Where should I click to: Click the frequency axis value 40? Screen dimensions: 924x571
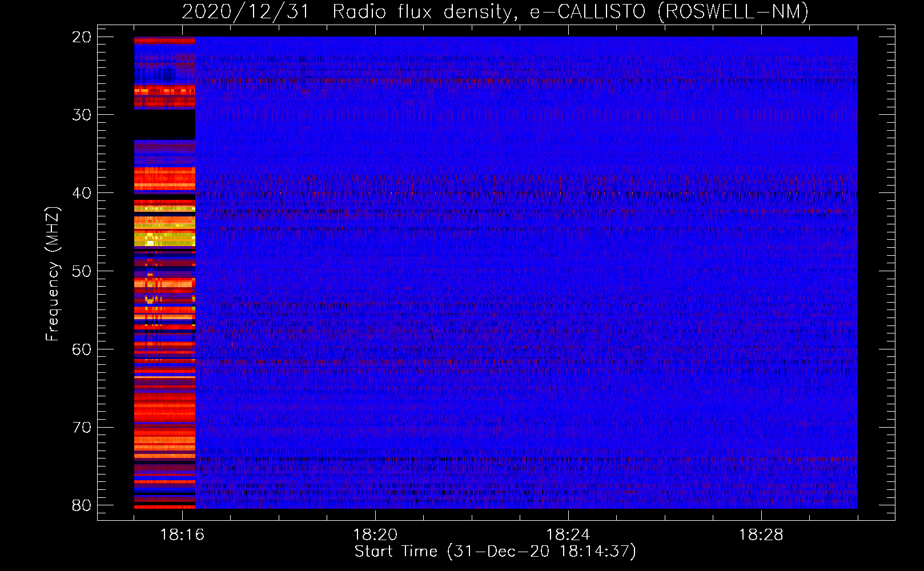click(x=82, y=193)
